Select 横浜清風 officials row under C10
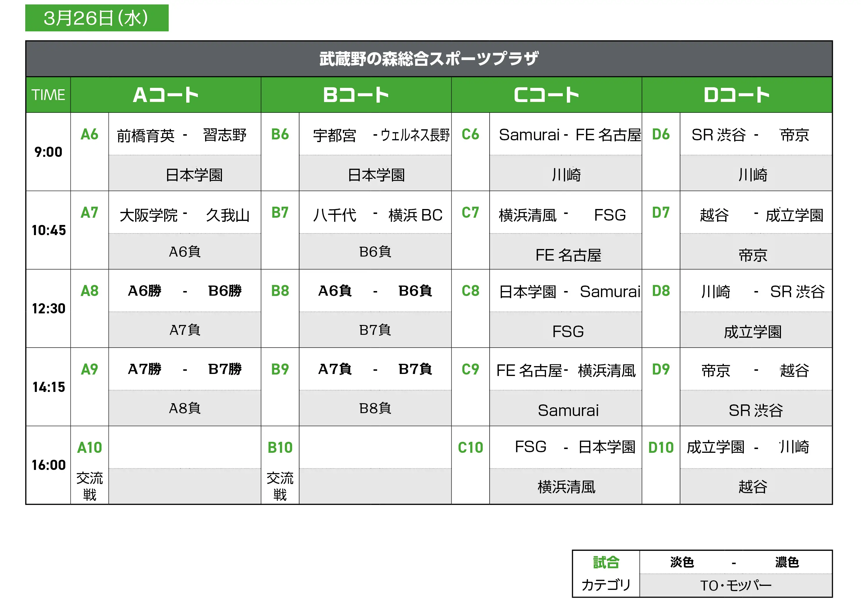Screen dimensions: 861x616 point(566,486)
